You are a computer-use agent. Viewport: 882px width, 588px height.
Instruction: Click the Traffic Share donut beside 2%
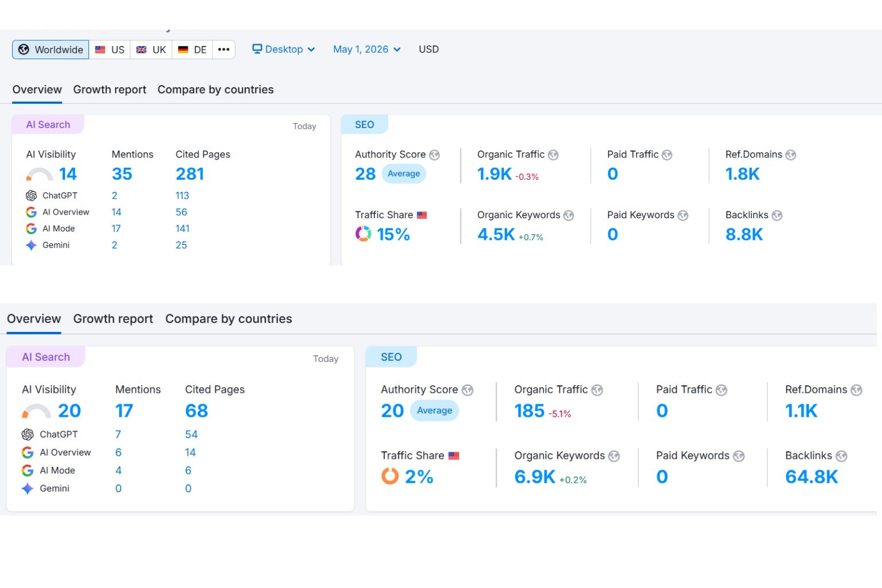point(390,476)
